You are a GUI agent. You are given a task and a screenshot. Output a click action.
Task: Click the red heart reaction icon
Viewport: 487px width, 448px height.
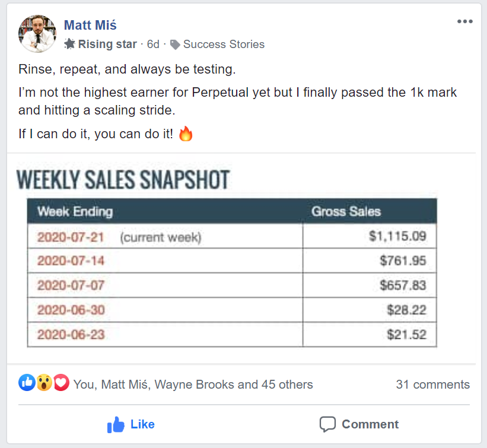tap(61, 383)
